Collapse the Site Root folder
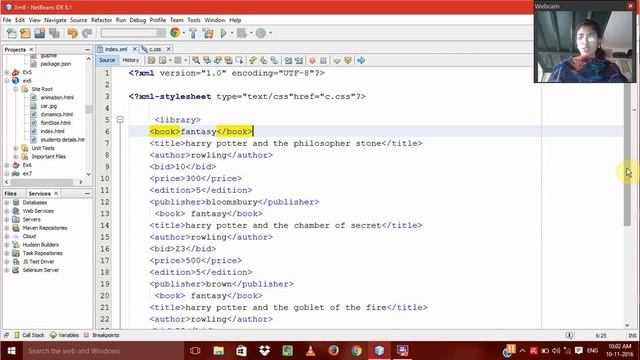This screenshot has height=360, width=640. (x=16, y=89)
